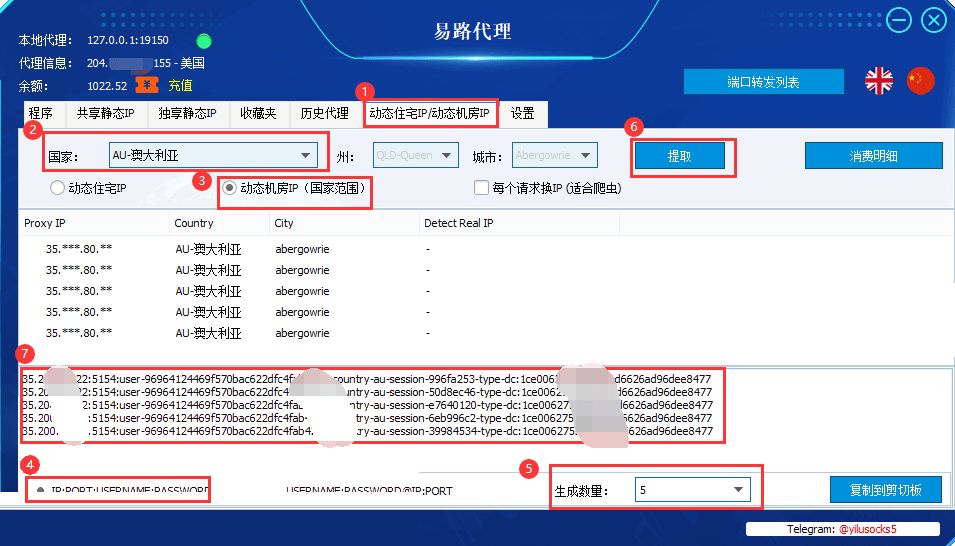Image resolution: width=955 pixels, height=546 pixels.
Task: Open the 端口转发列表 port forwarding list
Action: click(764, 82)
